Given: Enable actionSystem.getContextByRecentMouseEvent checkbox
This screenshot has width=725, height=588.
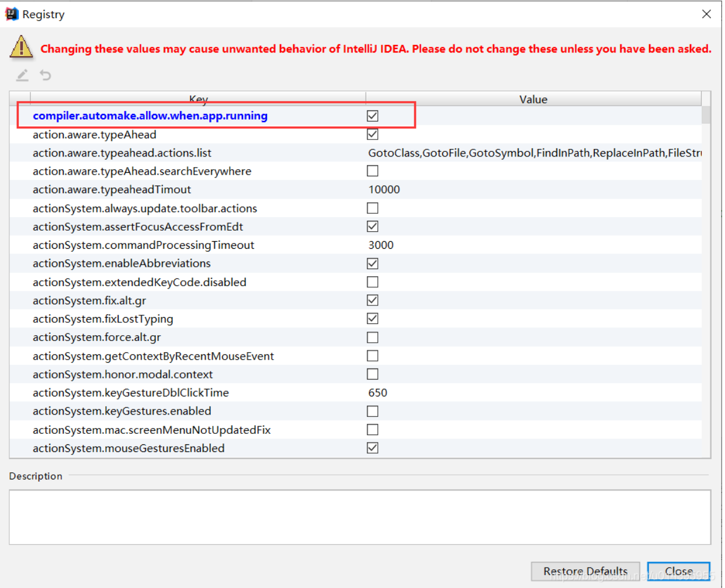Looking at the screenshot, I should pos(373,356).
